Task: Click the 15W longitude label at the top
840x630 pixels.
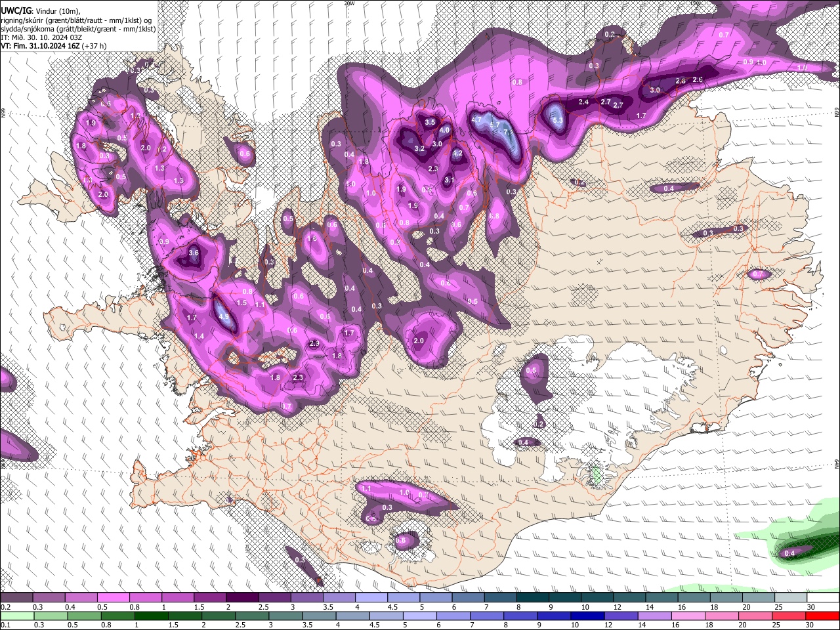Action: pos(696,3)
